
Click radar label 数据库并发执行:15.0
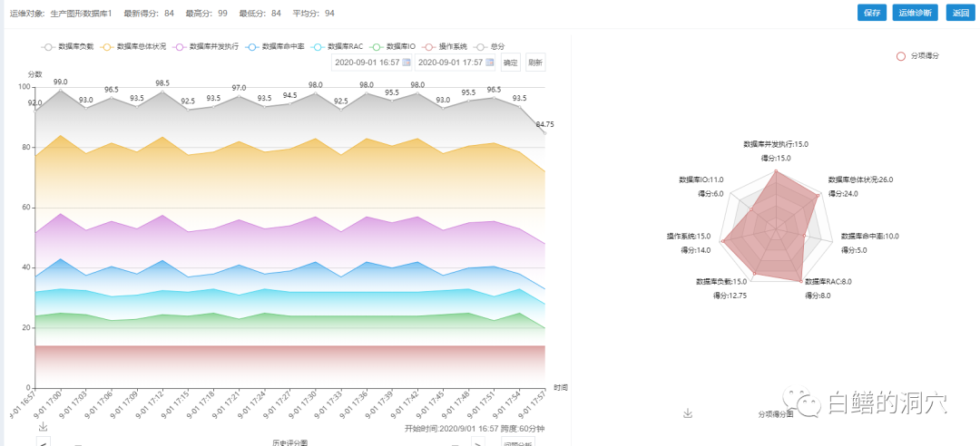tap(776, 143)
